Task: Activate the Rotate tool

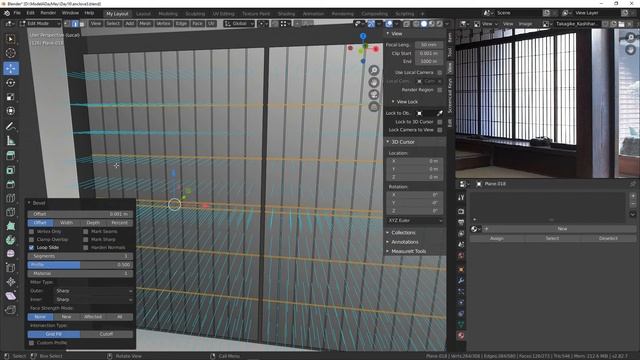Action: 11,83
